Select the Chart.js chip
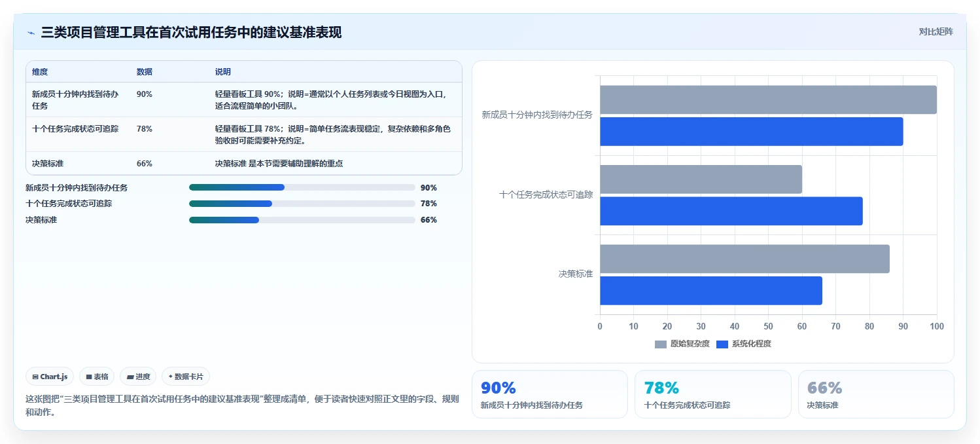Screen dimensions: 980x444 pos(50,377)
